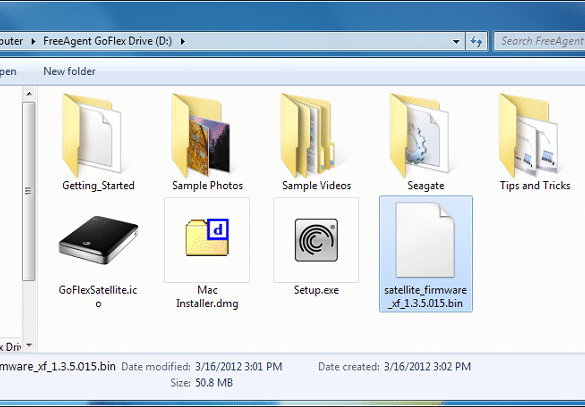Click the navigation pane scrollbar thumb
The image size is (585, 407).
tap(29, 191)
